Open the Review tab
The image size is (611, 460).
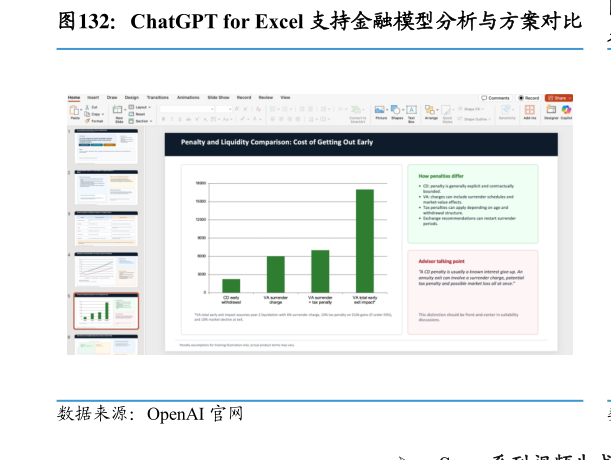pyautogui.click(x=266, y=97)
